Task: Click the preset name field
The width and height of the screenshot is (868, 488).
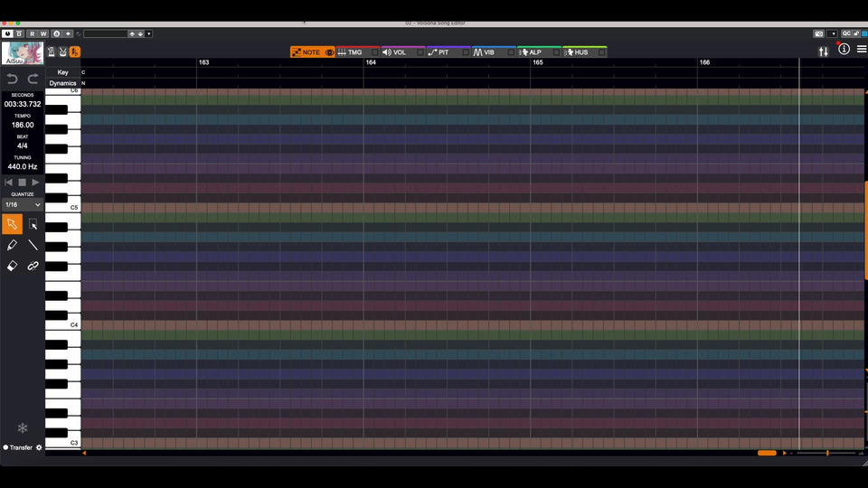Action: [105, 33]
